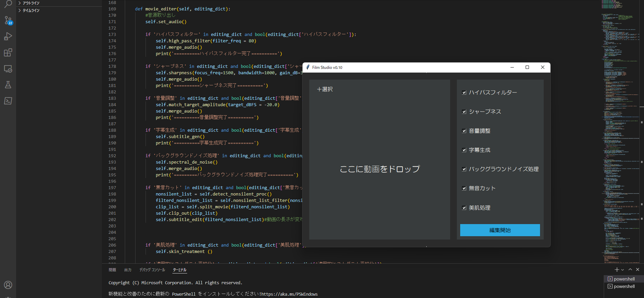Open the Source Control view with 22 badge
Viewport: 644px width, 298px height.
coord(8,20)
